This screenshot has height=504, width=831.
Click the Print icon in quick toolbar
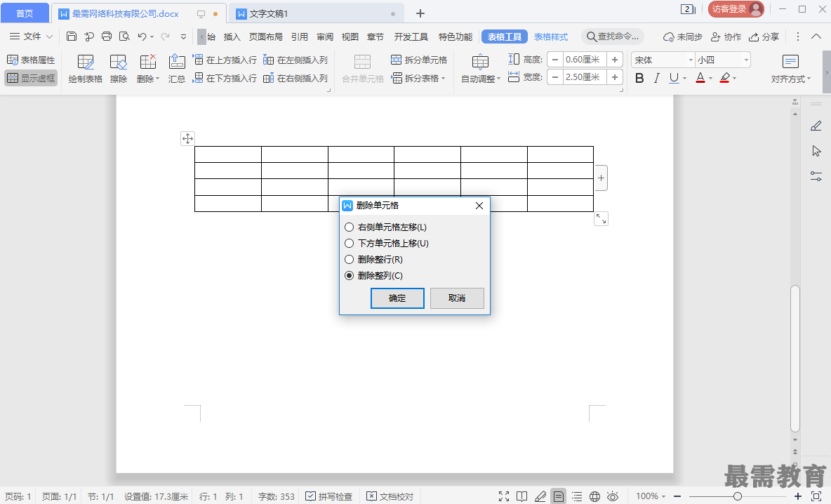(107, 36)
